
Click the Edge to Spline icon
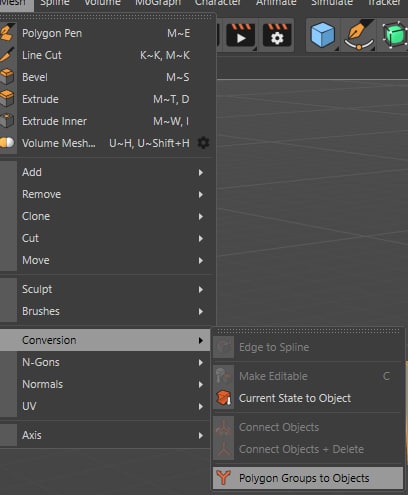click(224, 347)
